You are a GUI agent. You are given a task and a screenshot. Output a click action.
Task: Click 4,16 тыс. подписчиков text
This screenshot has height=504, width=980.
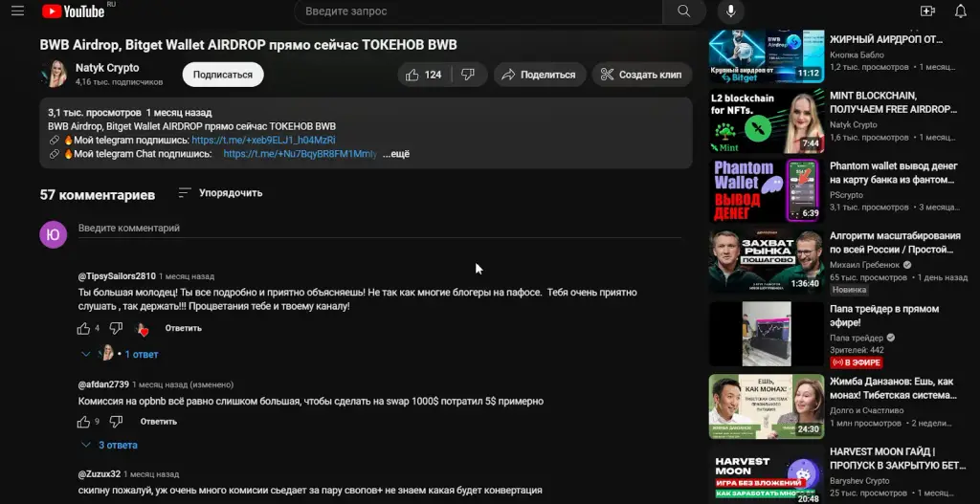[120, 82]
